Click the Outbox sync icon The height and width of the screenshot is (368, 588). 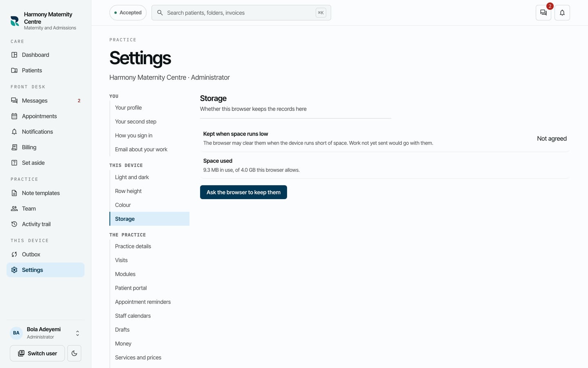tap(14, 254)
